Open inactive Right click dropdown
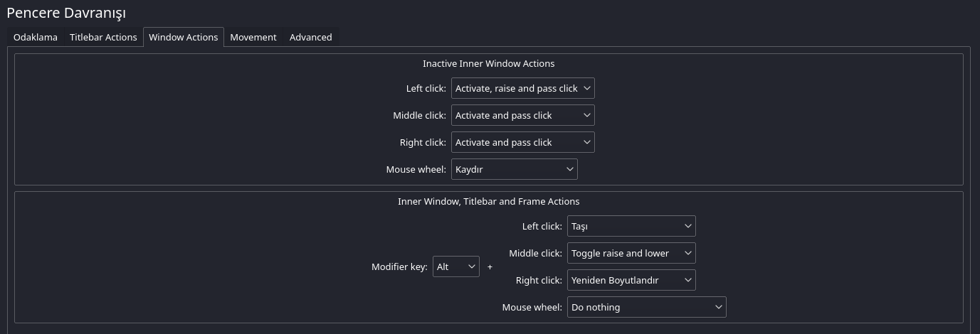 (522, 142)
